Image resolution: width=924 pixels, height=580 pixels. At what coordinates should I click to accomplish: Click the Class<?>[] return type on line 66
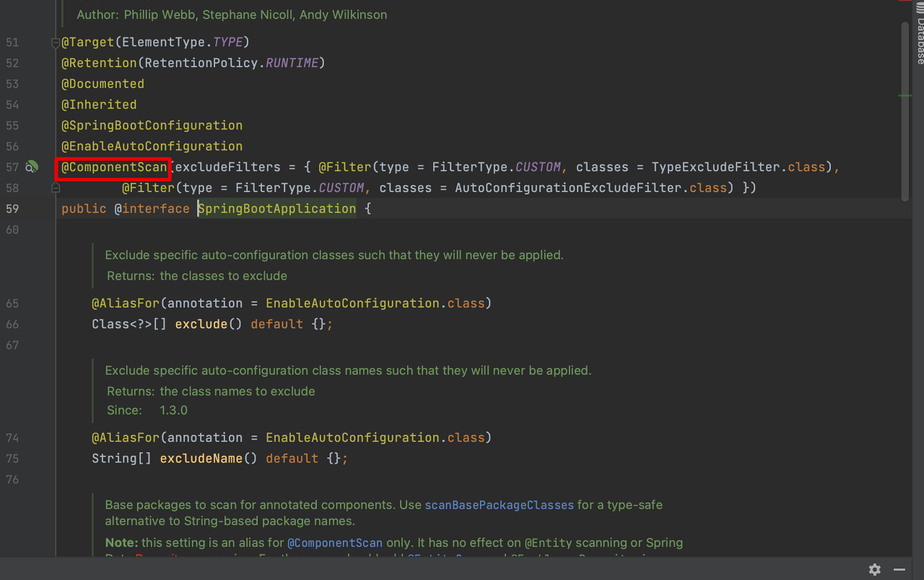point(129,324)
